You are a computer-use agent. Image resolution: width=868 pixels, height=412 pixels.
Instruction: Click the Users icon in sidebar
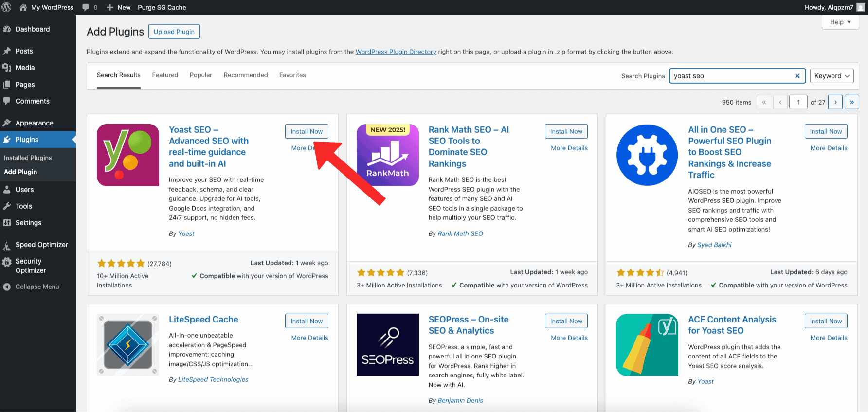pos(7,190)
